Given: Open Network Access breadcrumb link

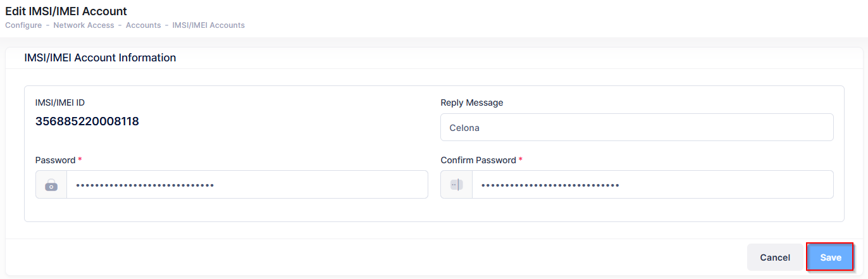Looking at the screenshot, I should [x=84, y=25].
